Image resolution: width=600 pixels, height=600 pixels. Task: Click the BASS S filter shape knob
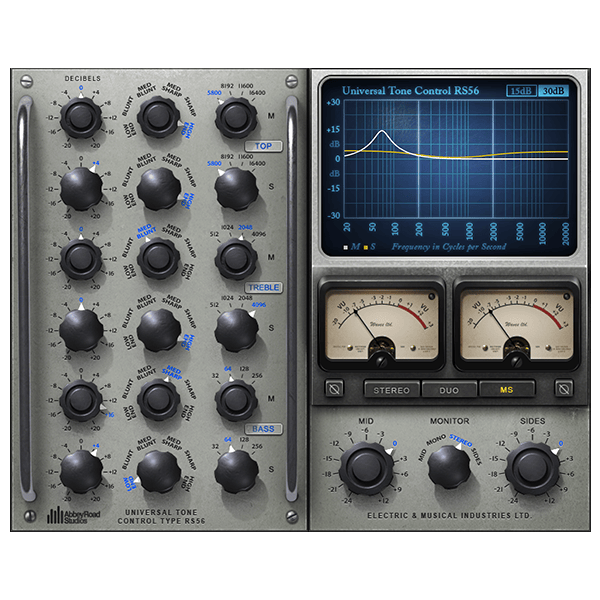click(x=158, y=471)
